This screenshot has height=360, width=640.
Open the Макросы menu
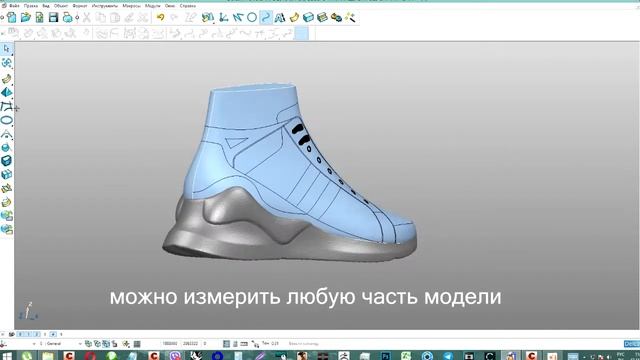131,6
